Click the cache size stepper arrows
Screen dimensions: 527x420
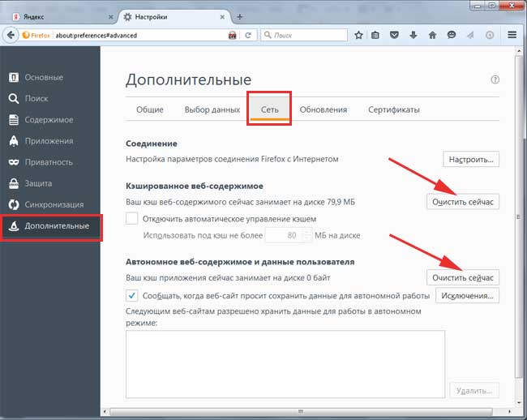click(x=306, y=235)
